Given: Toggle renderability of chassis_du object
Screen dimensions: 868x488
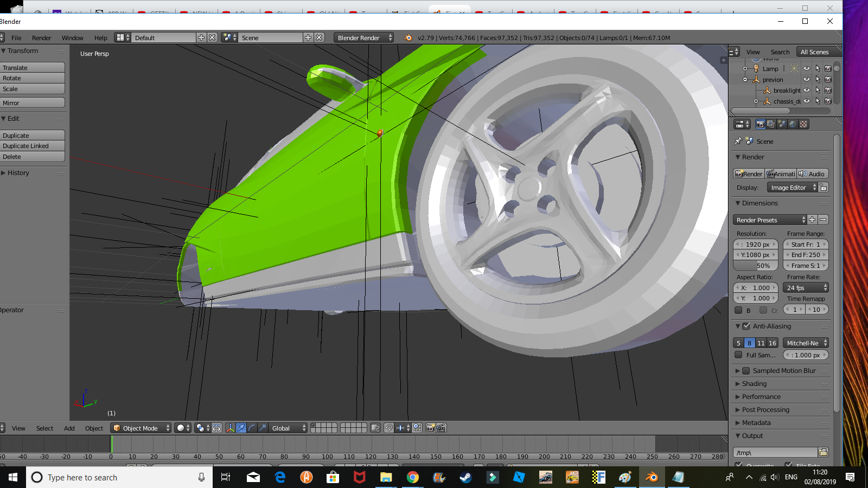Looking at the screenshot, I should pos(828,101).
